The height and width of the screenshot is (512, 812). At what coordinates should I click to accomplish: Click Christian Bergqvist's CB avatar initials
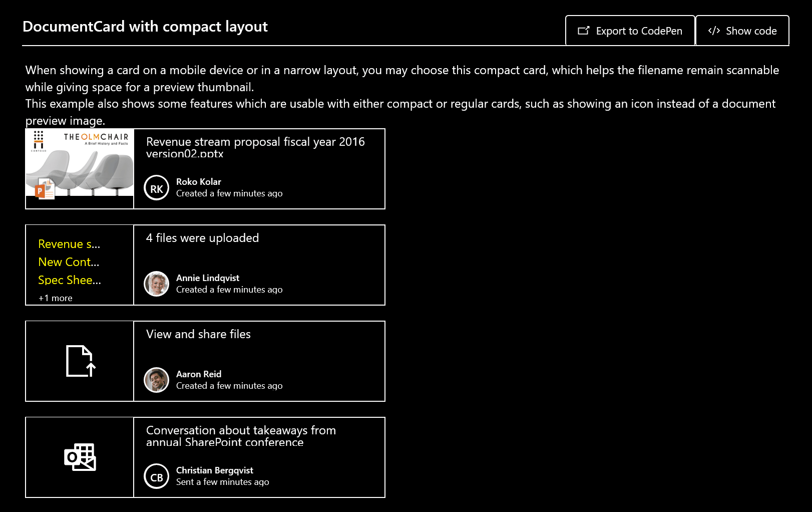pyautogui.click(x=156, y=476)
